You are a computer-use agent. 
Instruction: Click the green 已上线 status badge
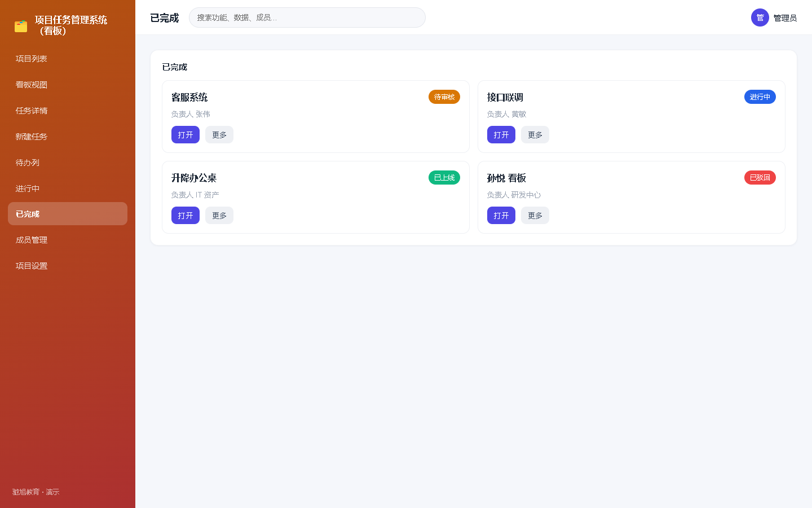click(444, 178)
